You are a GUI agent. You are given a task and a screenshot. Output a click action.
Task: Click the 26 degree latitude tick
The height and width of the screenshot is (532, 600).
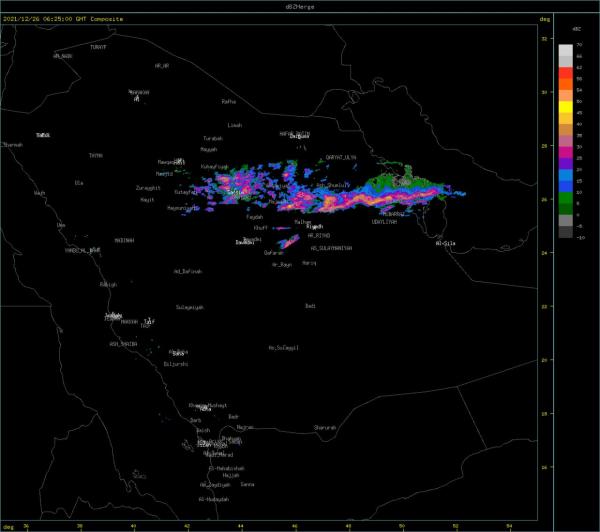[x=545, y=199]
